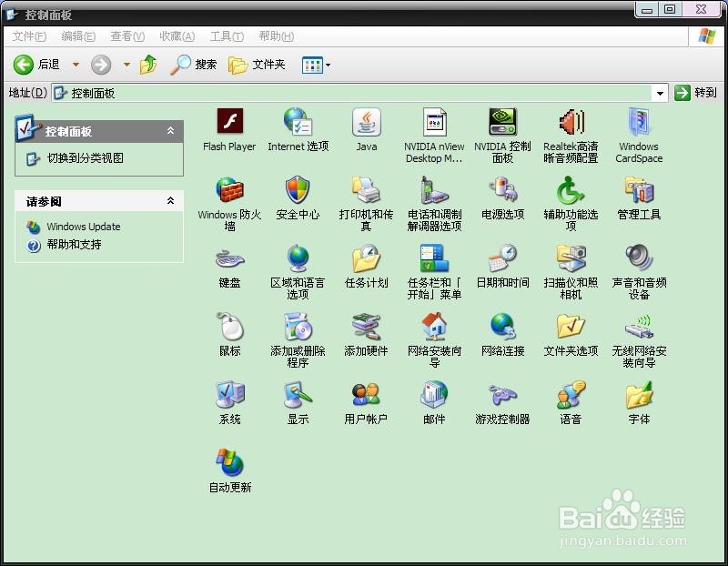The height and width of the screenshot is (566, 728).
Task: Open the Flash Player icon
Action: pyautogui.click(x=230, y=121)
